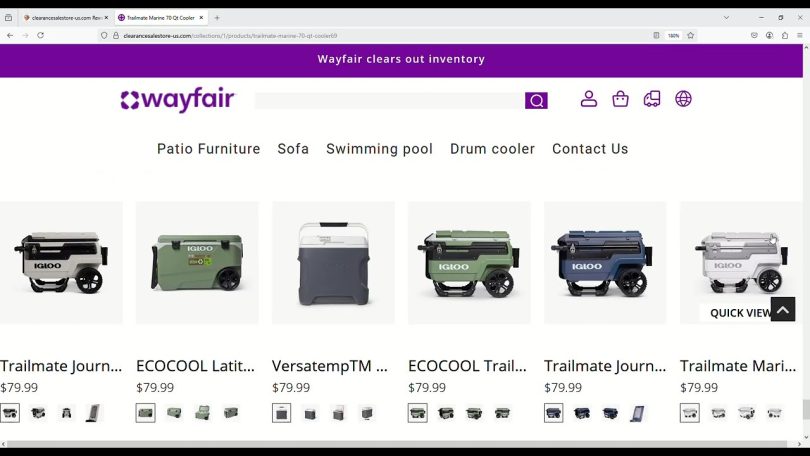Open Firefox hamburger application menu
810x456 pixels.
tap(800, 36)
